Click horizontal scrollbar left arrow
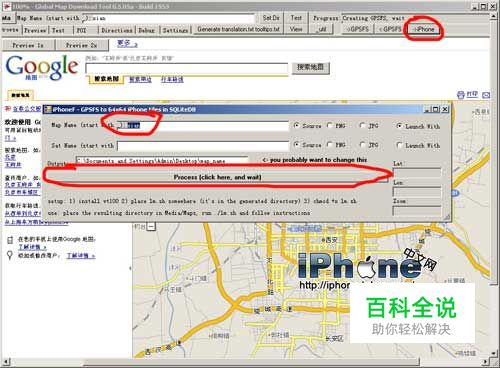500x368 pixels. click(x=6, y=362)
